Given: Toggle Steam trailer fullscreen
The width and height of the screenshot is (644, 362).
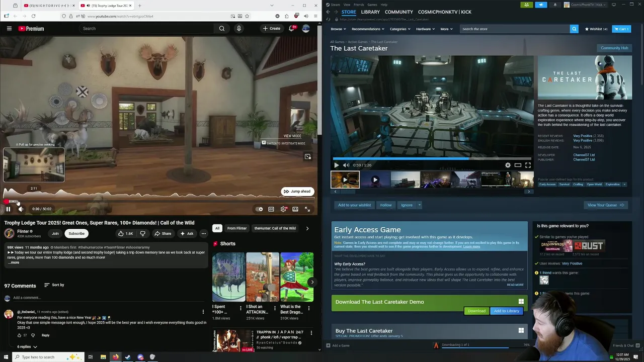Looking at the screenshot, I should click(x=528, y=165).
